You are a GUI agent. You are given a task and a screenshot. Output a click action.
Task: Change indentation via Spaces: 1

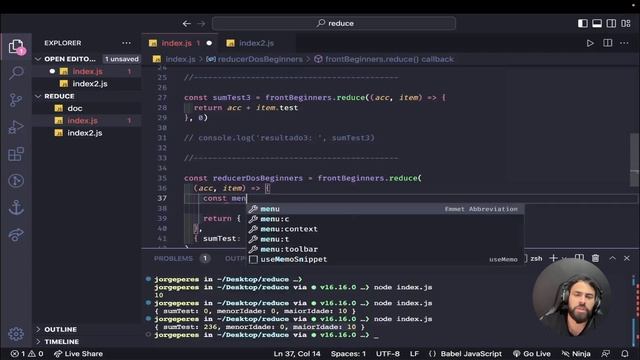(x=348, y=354)
